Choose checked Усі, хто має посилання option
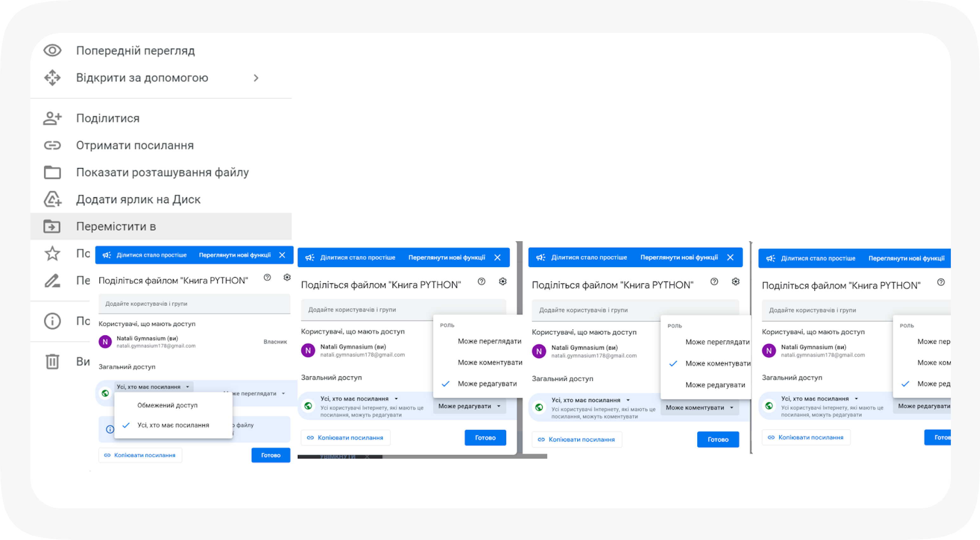Viewport: 980px width, 540px height. (x=173, y=425)
